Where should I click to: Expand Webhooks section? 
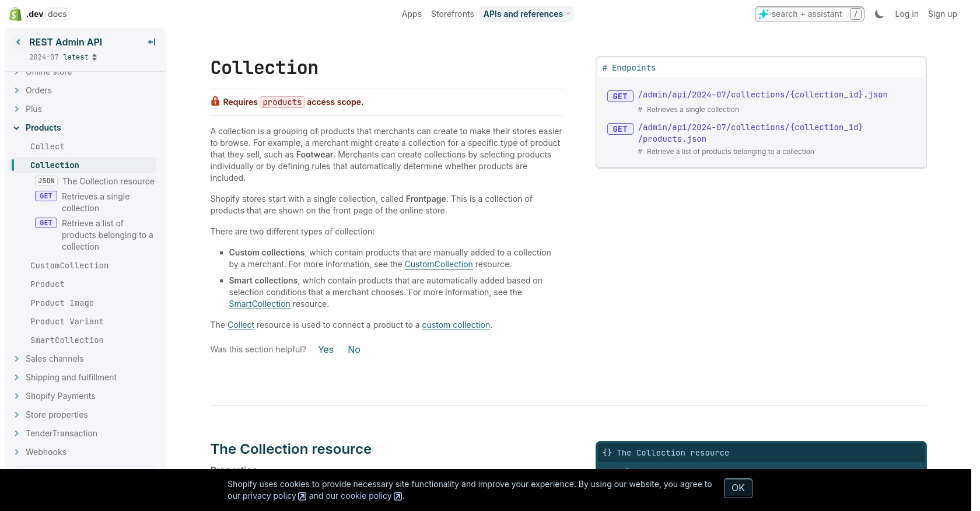pos(16,452)
